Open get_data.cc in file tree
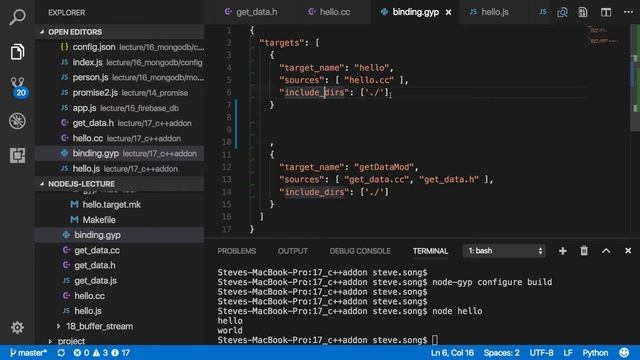640x360 pixels. click(x=120, y=250)
